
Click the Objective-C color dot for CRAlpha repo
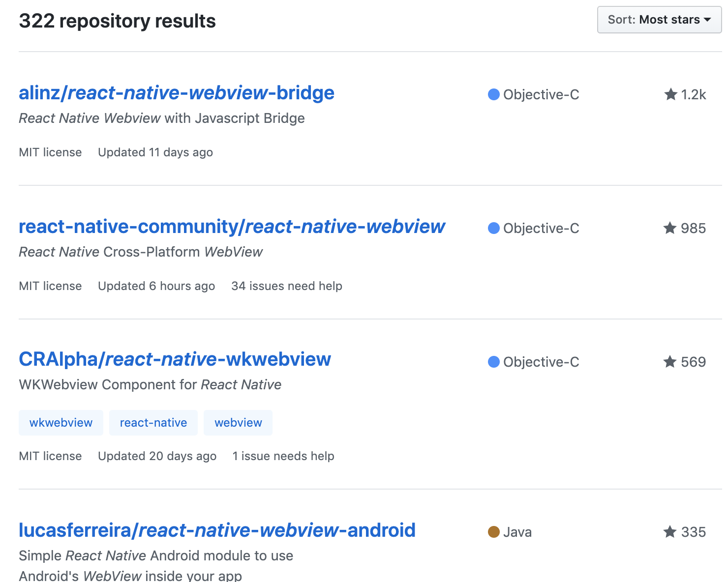click(494, 362)
